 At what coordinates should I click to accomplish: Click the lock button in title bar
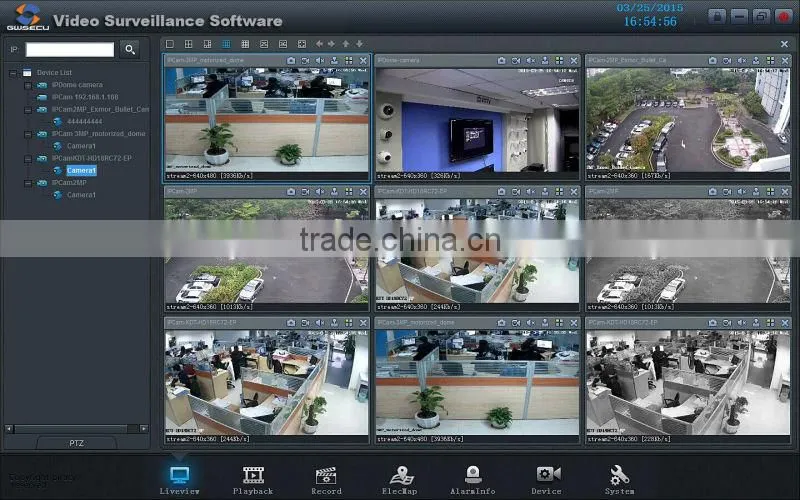pyautogui.click(x=717, y=16)
